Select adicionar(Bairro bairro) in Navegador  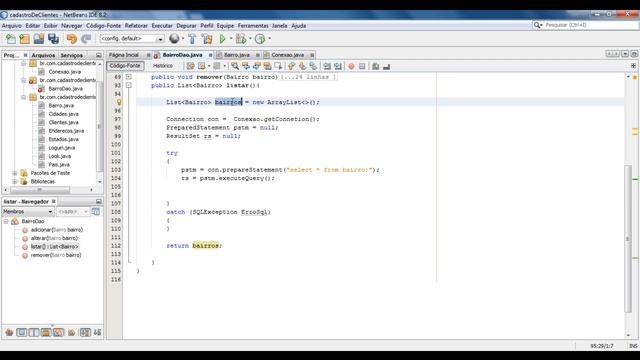click(57, 230)
